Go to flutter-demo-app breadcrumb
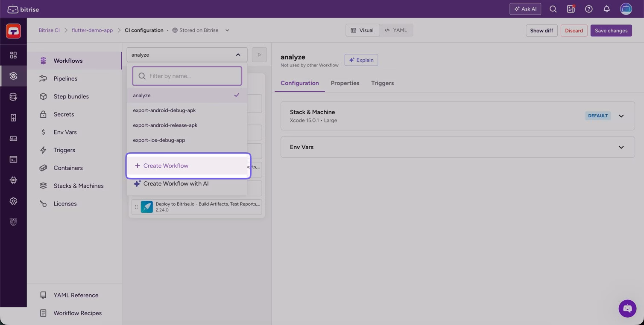Image resolution: width=644 pixels, height=325 pixels. 92,30
